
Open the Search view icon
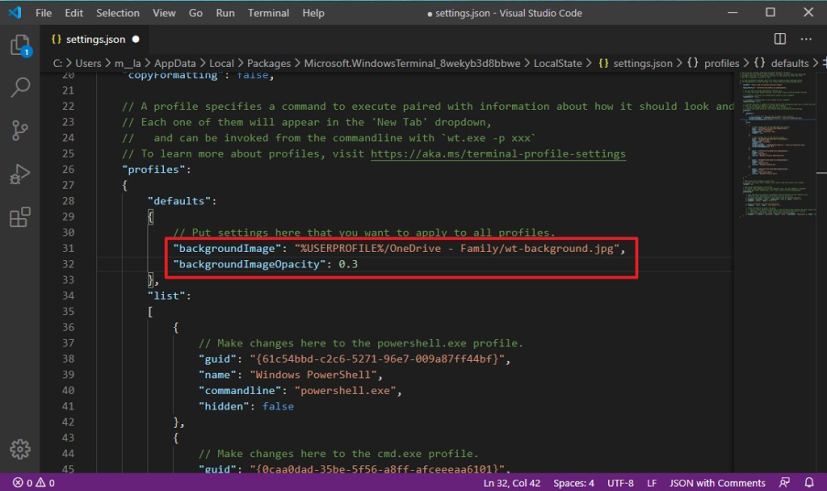coord(20,88)
